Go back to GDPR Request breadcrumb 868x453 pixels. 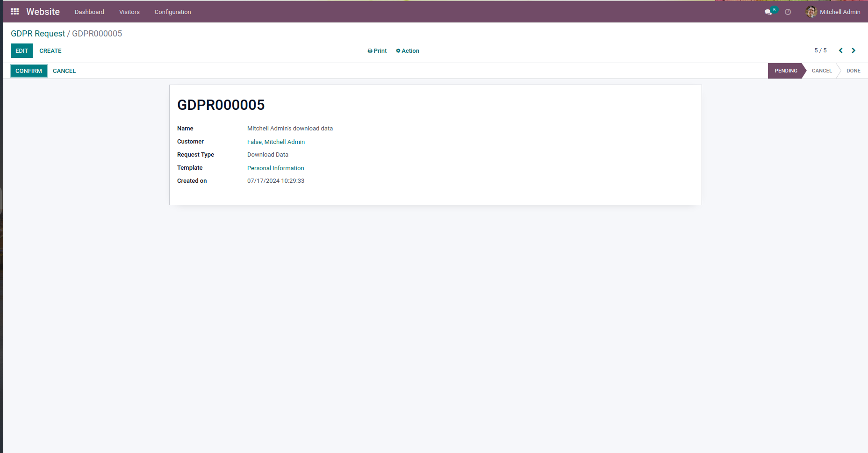(x=38, y=34)
